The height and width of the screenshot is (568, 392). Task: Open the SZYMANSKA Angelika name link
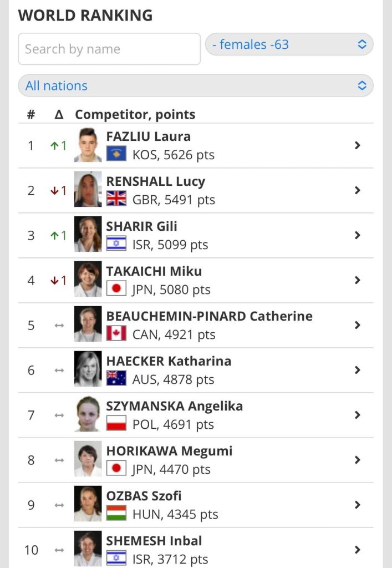[175, 406]
